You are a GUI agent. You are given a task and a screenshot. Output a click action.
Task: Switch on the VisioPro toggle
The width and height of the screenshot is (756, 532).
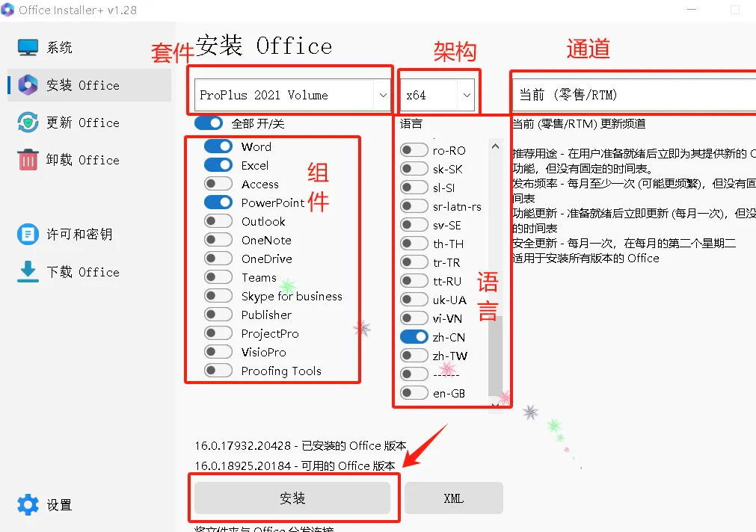point(218,352)
